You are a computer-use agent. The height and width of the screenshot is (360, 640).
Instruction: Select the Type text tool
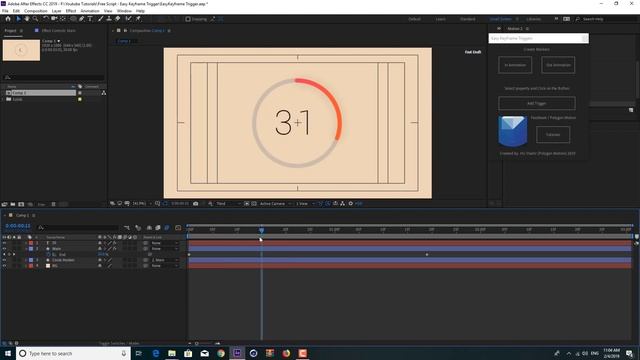(90, 19)
